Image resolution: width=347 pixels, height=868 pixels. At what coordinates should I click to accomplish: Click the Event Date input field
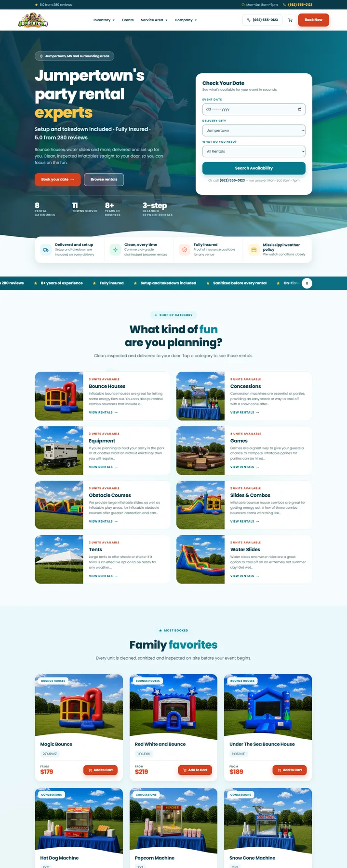click(x=254, y=109)
